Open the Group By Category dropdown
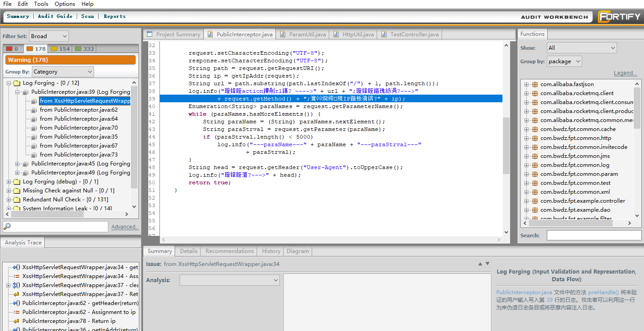Image resolution: width=644 pixels, height=331 pixels. 63,72
